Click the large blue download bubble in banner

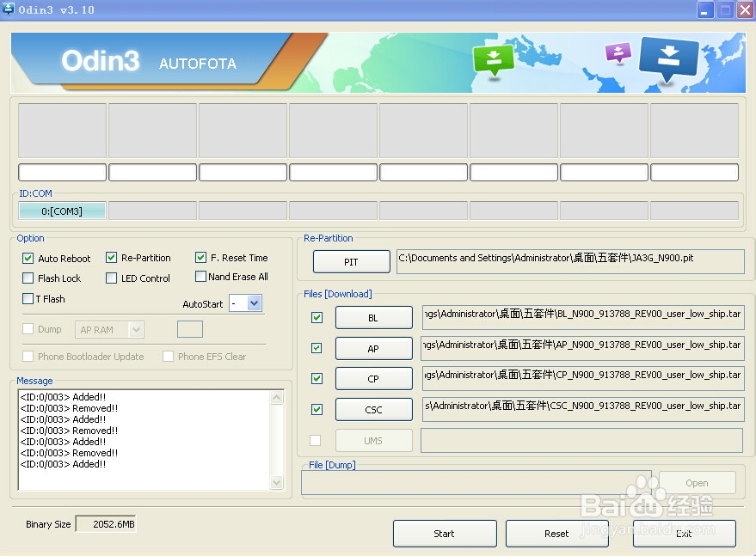click(669, 58)
